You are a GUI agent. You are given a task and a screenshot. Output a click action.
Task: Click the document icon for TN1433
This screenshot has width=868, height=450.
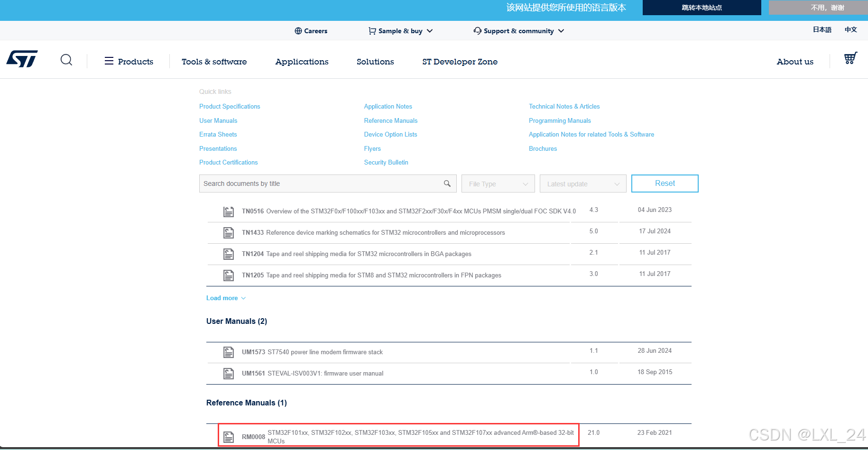[229, 233]
